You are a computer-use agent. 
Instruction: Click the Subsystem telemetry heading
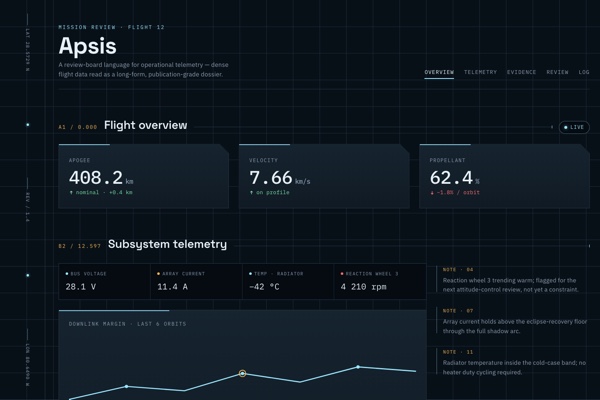[x=167, y=244]
